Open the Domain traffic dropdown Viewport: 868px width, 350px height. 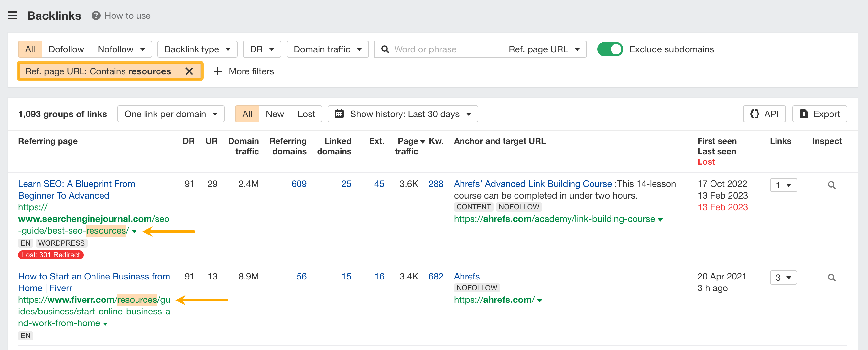pyautogui.click(x=328, y=49)
